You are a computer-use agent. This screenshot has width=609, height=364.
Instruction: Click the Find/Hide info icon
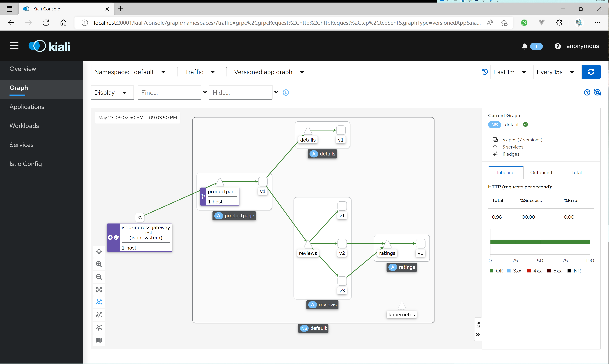(286, 92)
